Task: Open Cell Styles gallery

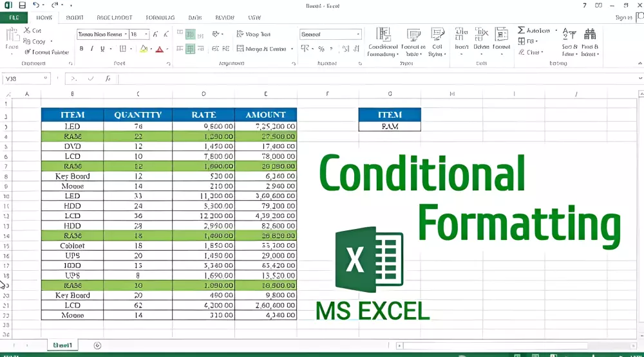Action: coord(437,42)
